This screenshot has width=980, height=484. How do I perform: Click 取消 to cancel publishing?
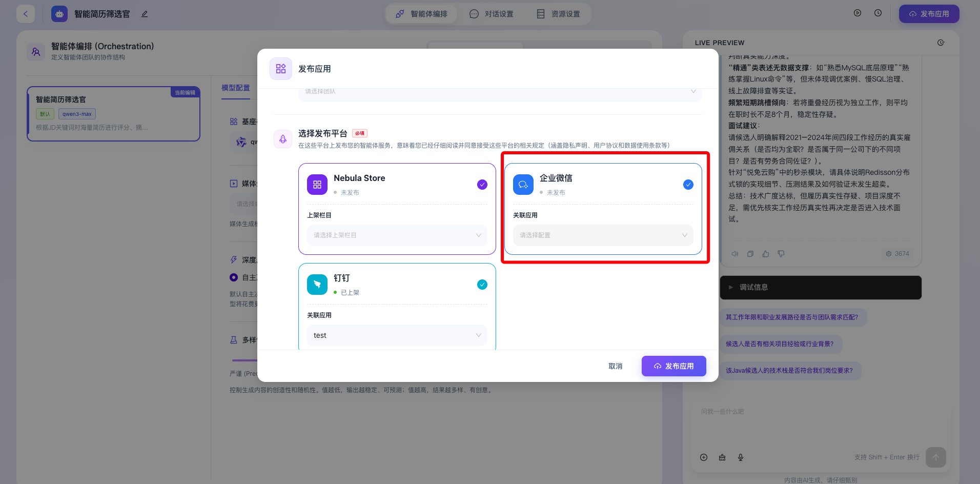coord(615,366)
